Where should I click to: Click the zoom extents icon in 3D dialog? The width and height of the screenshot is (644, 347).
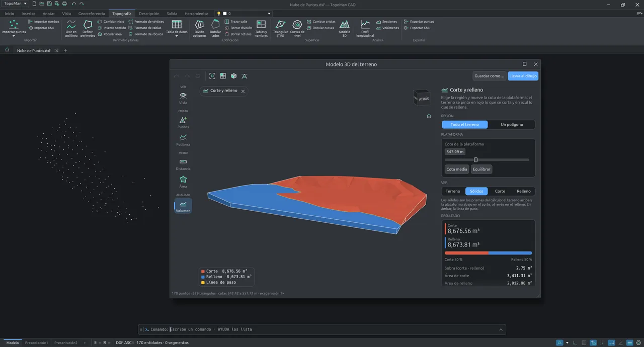[212, 76]
